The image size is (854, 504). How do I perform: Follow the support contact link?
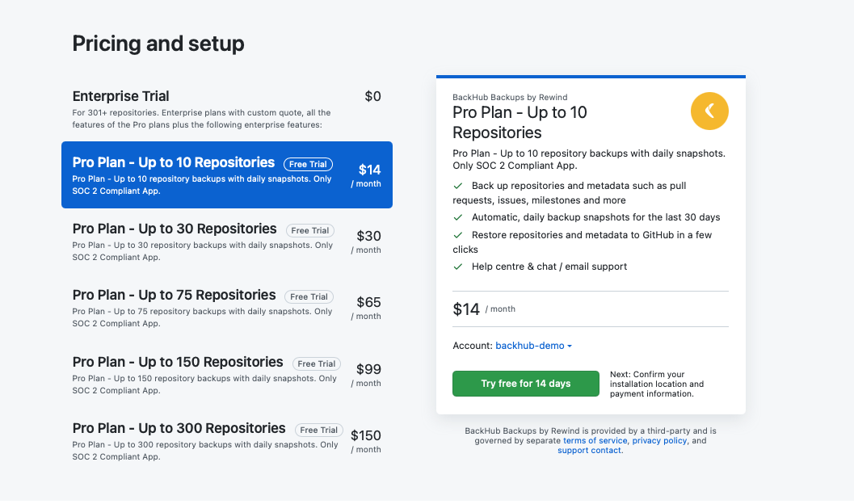click(x=589, y=451)
